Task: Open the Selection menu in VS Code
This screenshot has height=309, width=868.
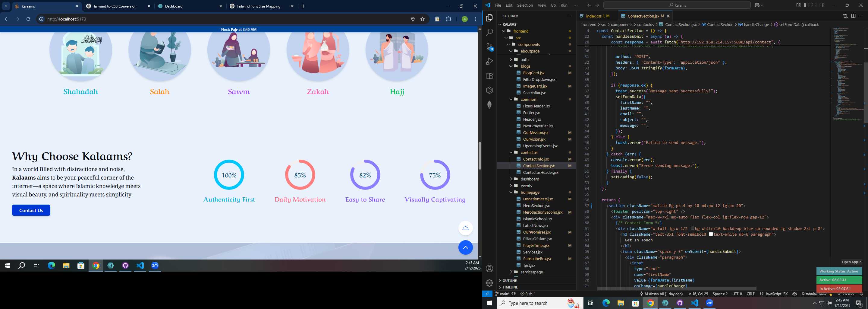Action: 525,5
